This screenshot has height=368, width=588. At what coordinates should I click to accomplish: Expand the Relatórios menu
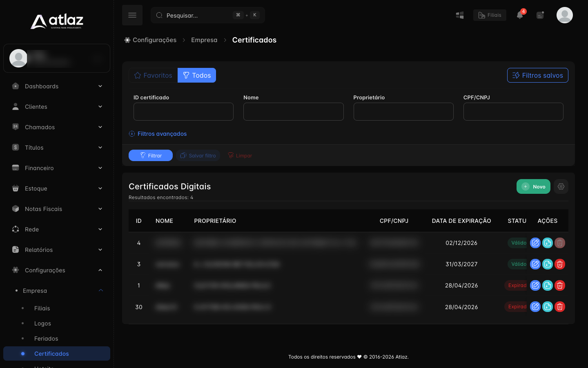(57, 250)
